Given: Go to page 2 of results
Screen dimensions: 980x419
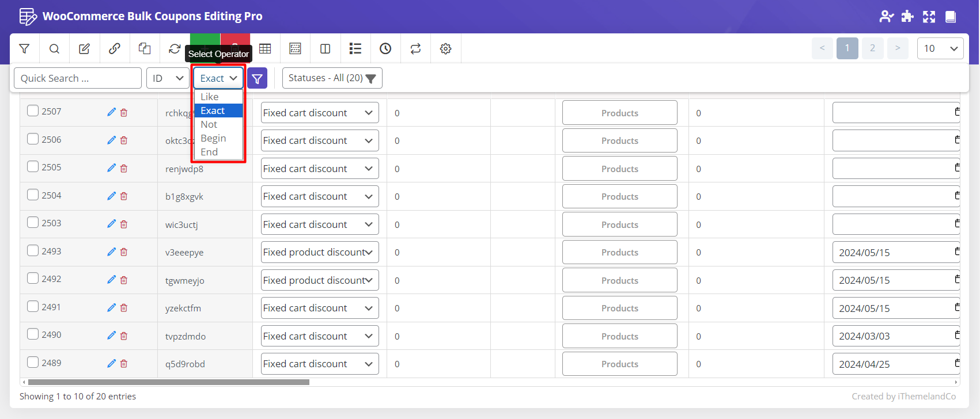Looking at the screenshot, I should pos(872,48).
